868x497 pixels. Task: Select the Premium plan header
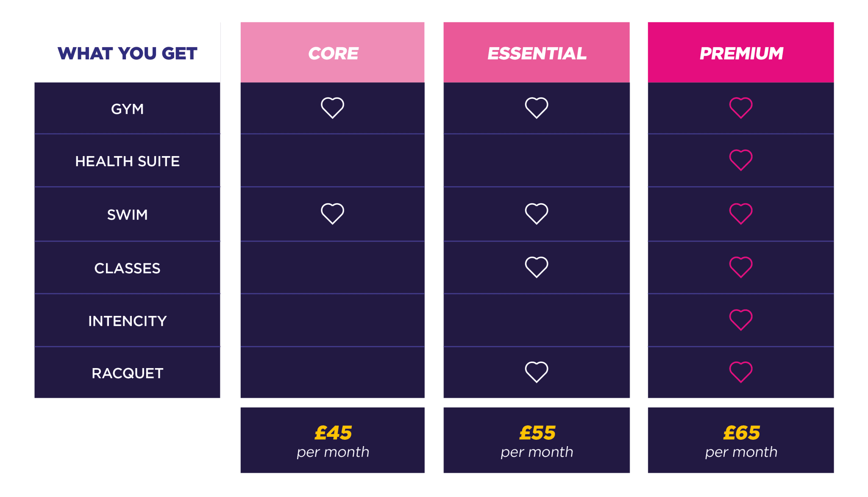pos(741,53)
